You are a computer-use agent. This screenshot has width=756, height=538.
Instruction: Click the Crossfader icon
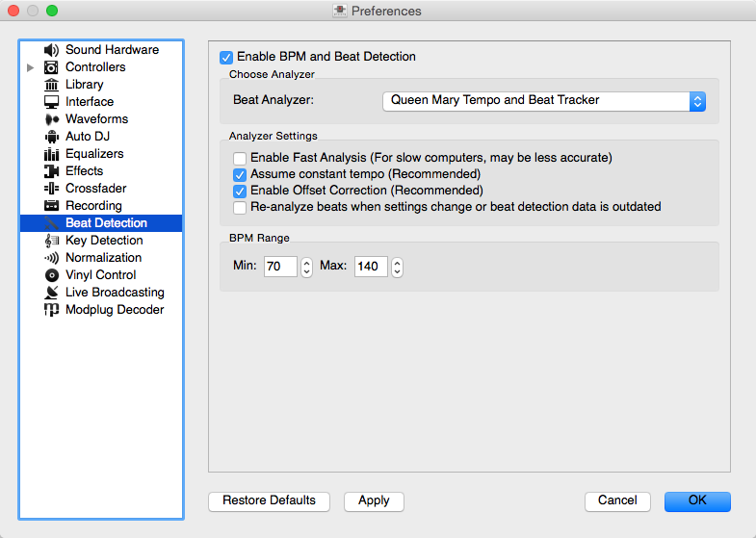click(52, 189)
